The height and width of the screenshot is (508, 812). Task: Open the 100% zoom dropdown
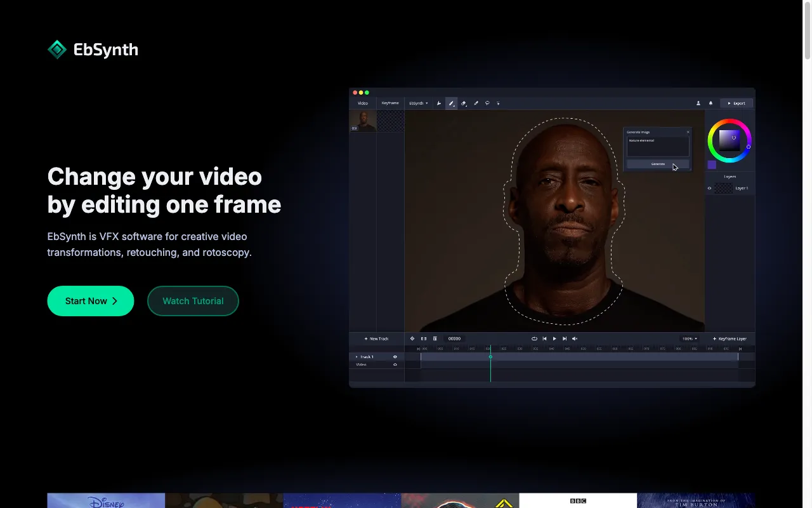[690, 338]
